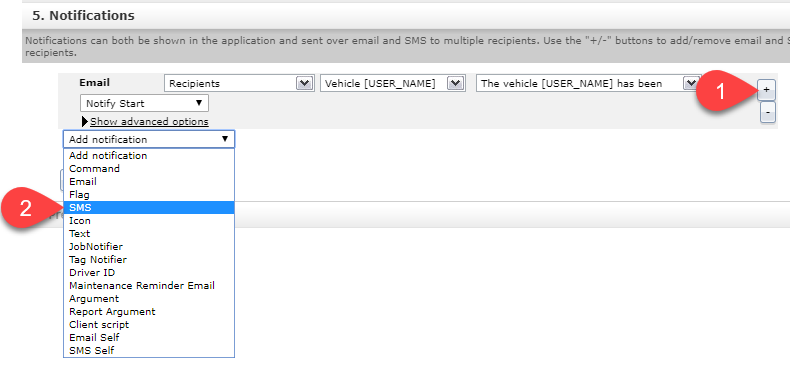Choose 'Add notification' placeholder option in list

coord(149,156)
